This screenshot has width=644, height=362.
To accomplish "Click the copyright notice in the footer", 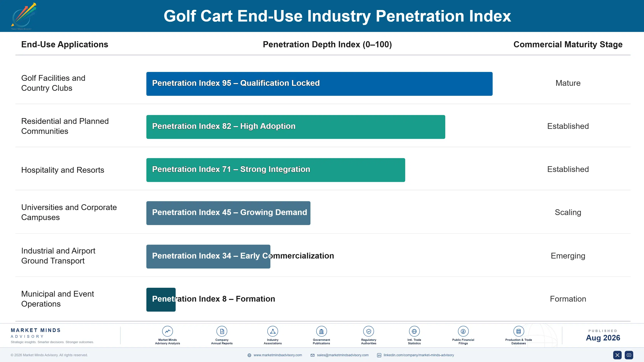I will 49,355.
